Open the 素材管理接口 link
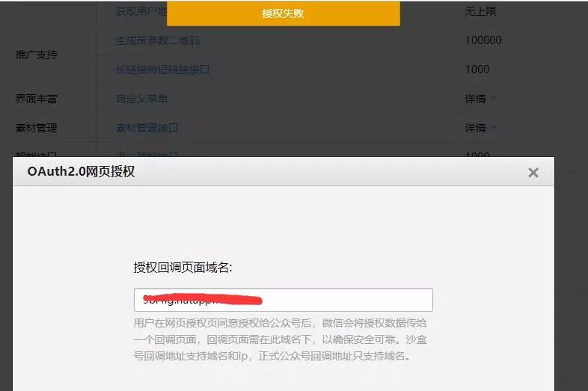Viewport: 588px width, 391px height. pyautogui.click(x=147, y=128)
